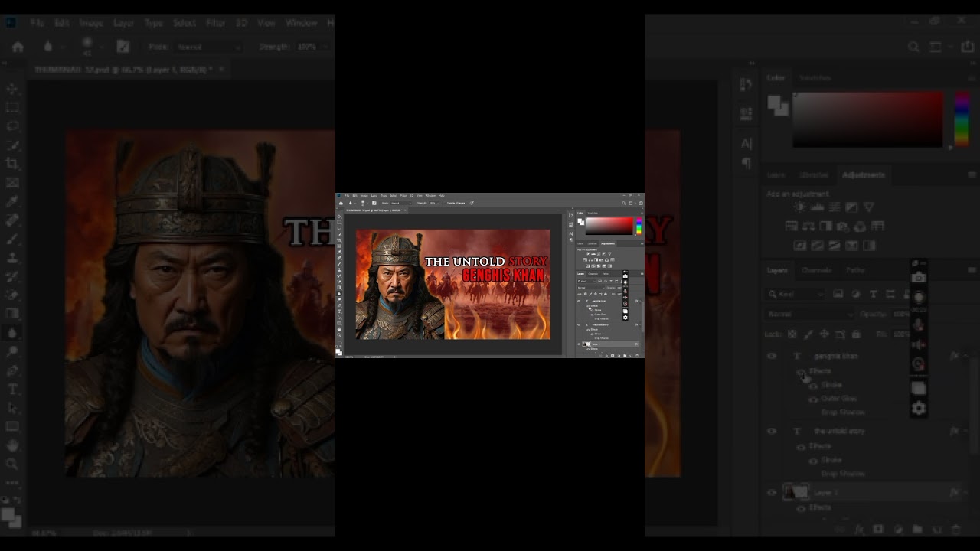Add a Hue/Saturation adjustment in dimmed backdrop
This screenshot has height=551, width=980.
point(792,227)
